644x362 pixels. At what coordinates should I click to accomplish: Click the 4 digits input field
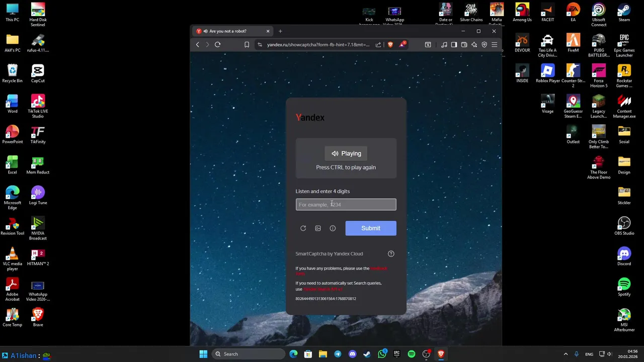[346, 205]
